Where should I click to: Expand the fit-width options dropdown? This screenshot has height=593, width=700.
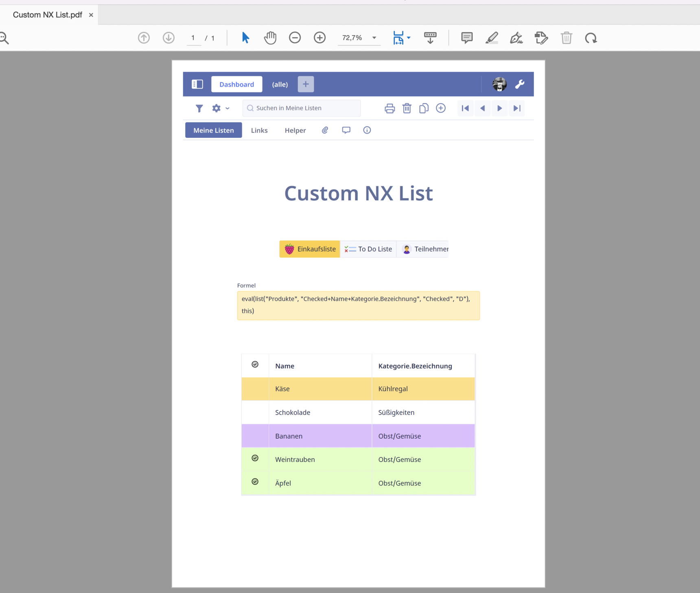[409, 38]
